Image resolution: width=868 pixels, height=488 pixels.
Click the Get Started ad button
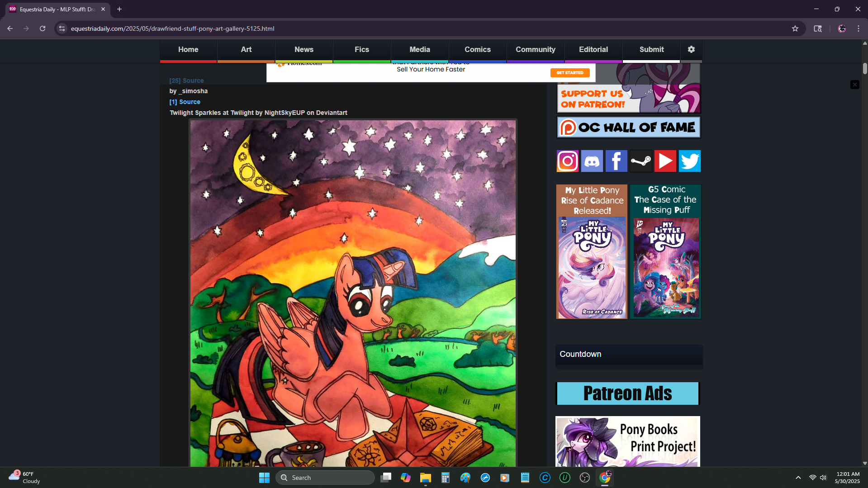570,73
